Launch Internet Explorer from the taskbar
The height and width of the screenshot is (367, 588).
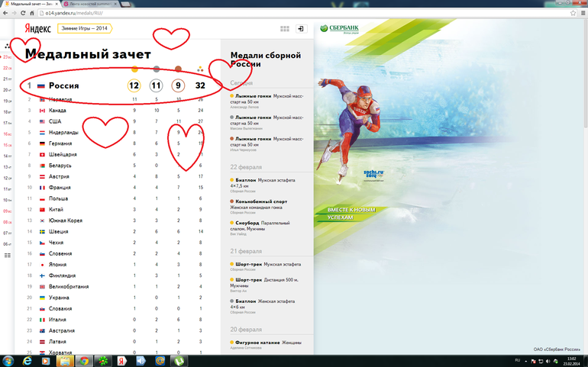pos(27,361)
